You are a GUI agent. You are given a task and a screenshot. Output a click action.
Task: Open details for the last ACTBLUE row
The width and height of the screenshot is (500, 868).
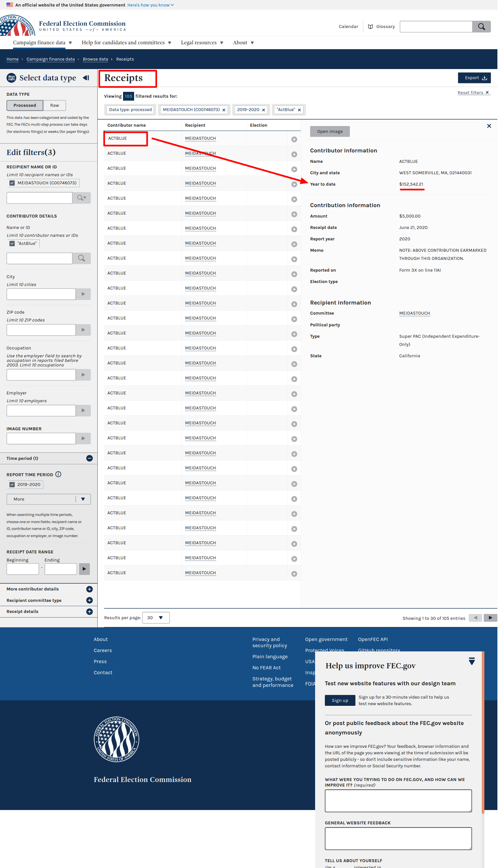click(x=294, y=574)
